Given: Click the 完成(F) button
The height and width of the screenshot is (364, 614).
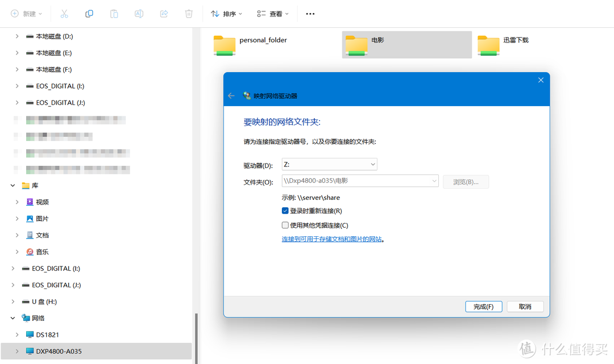Looking at the screenshot, I should coord(483,306).
